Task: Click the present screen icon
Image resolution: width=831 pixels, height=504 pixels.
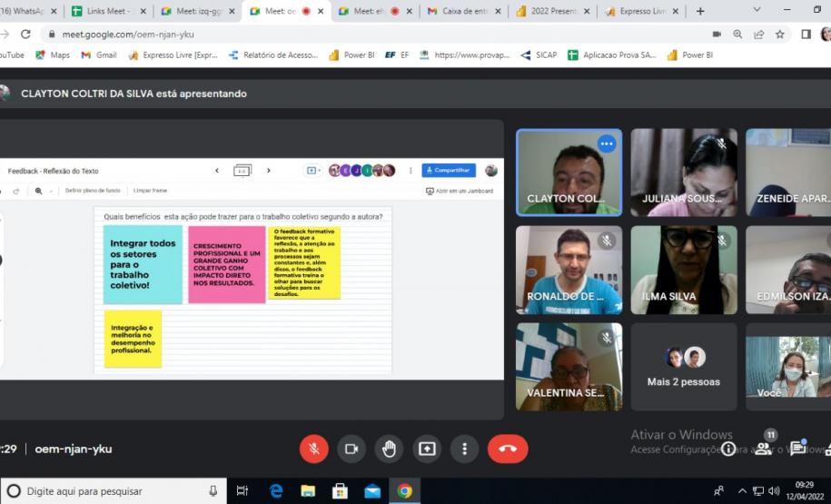Action: click(x=427, y=449)
